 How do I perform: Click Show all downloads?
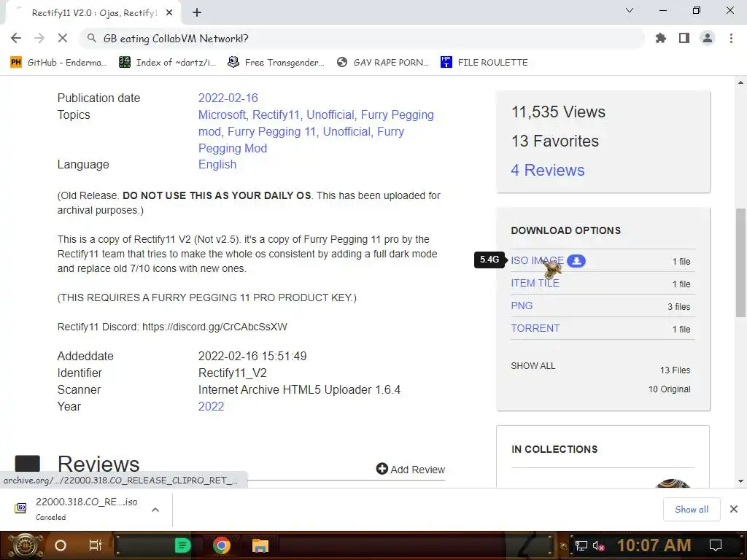(692, 510)
